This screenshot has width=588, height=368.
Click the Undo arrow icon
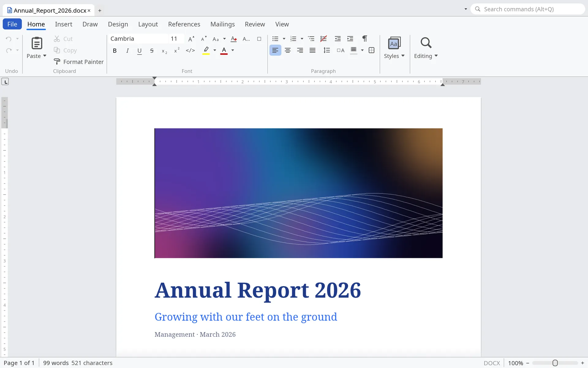[9, 39]
